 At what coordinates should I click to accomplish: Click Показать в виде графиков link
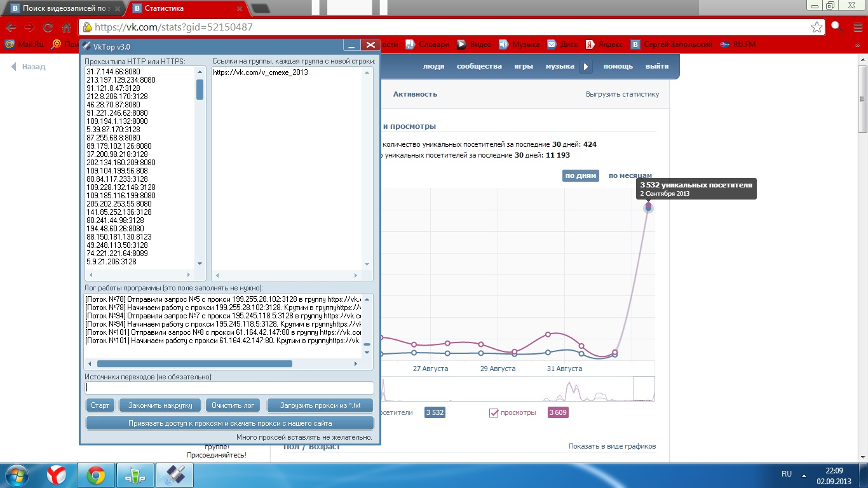(x=612, y=446)
